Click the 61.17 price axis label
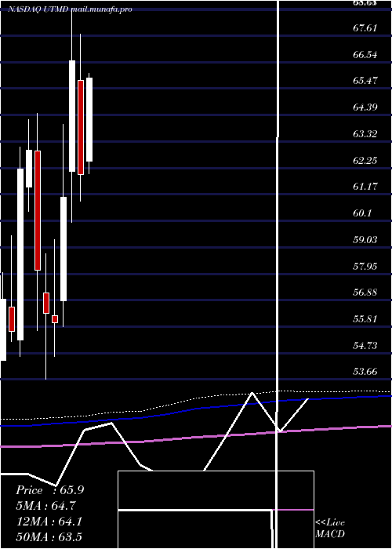Image resolution: width=392 pixels, height=549 pixels. [x=365, y=187]
